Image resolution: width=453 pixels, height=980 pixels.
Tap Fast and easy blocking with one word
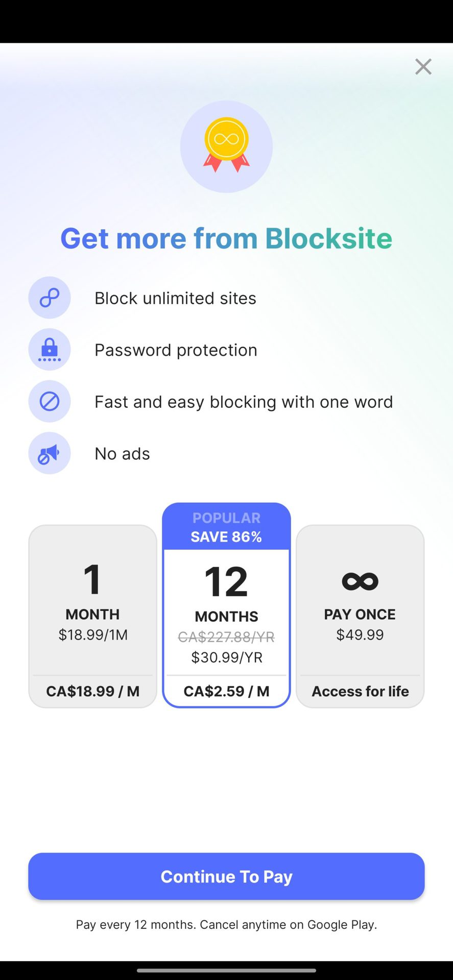(244, 402)
